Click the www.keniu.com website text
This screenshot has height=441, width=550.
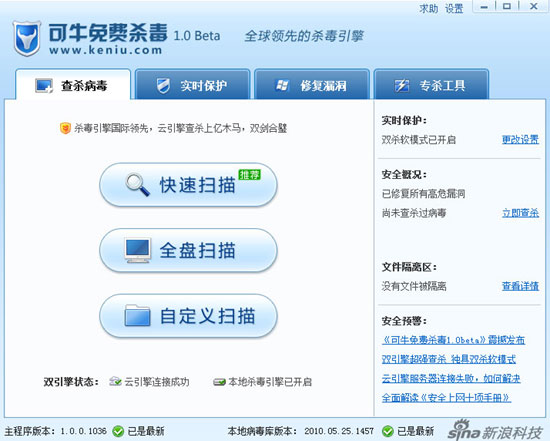coord(106,50)
